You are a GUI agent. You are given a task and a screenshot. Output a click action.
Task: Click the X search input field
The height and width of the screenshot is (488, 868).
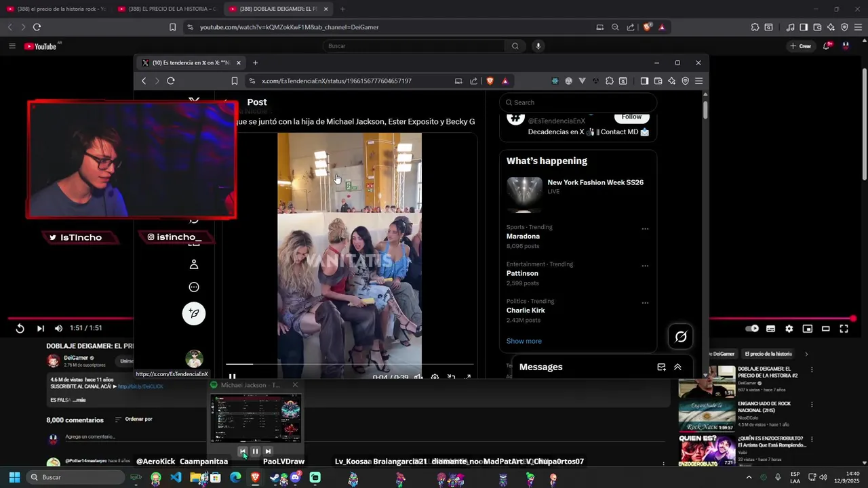pyautogui.click(x=578, y=102)
